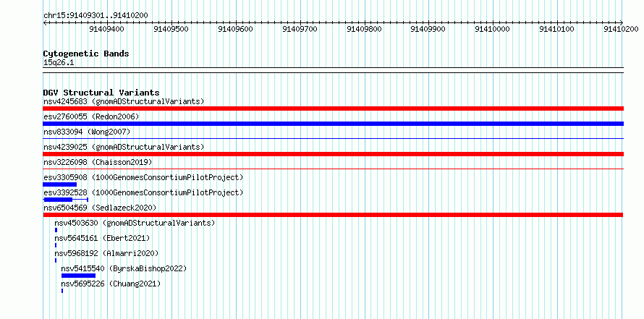This screenshot has height=319, width=644.
Task: Click ruler position 91409700
Action: (300, 29)
